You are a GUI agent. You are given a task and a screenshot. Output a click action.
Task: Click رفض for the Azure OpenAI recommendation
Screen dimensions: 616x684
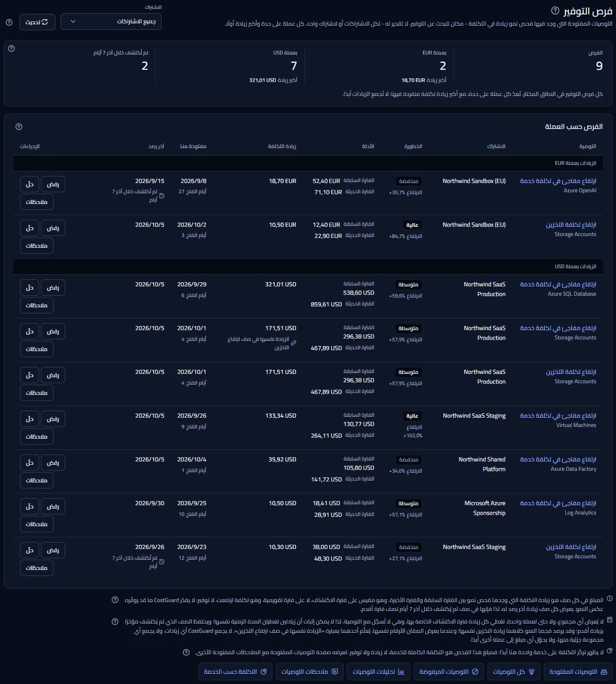click(x=53, y=184)
